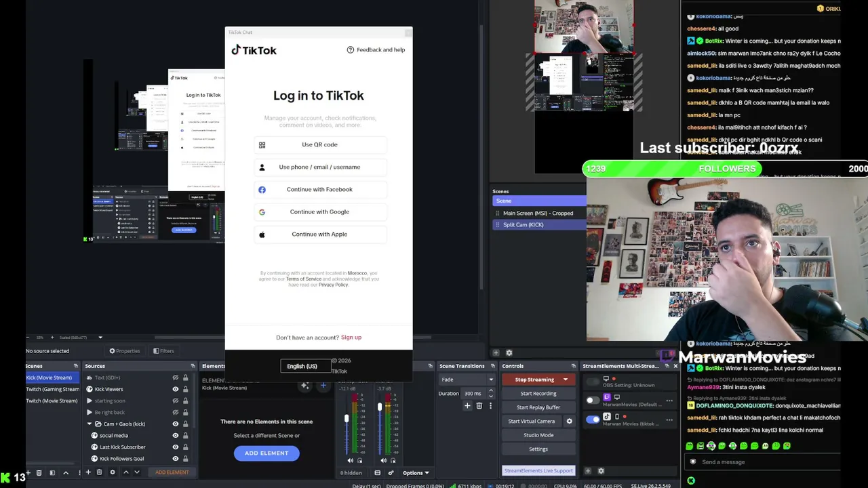The width and height of the screenshot is (868, 488).
Task: Open scene filters icon in Scenes toolbar
Action: (52, 472)
